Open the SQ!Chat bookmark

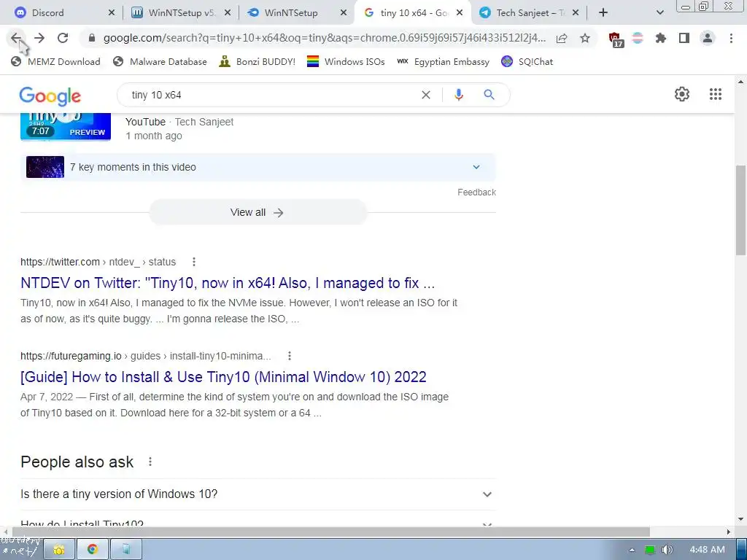pos(527,61)
